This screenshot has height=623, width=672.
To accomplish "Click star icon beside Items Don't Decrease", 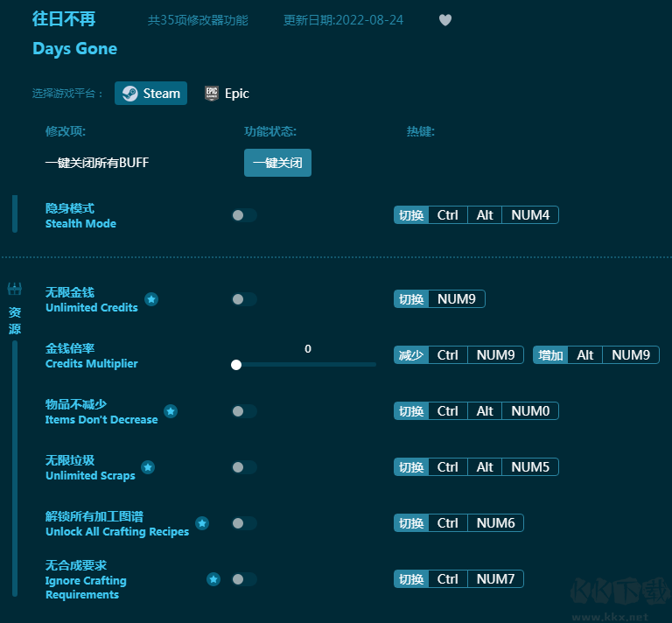I will point(171,411).
